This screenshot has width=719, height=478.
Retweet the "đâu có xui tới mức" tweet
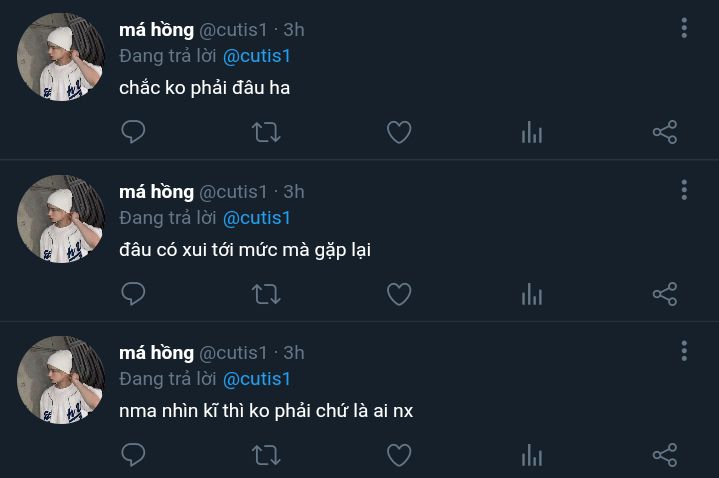click(266, 293)
